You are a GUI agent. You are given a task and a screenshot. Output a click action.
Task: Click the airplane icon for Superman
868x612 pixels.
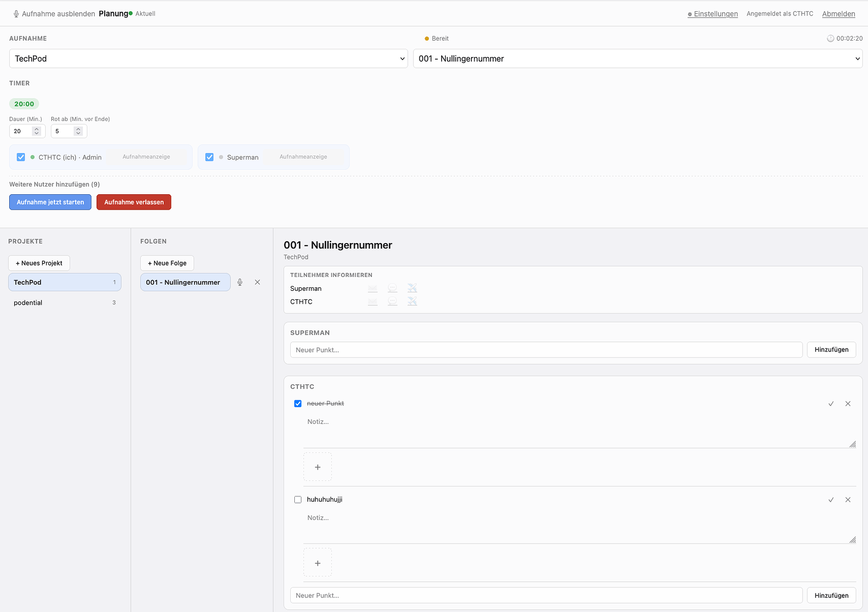[x=412, y=288]
